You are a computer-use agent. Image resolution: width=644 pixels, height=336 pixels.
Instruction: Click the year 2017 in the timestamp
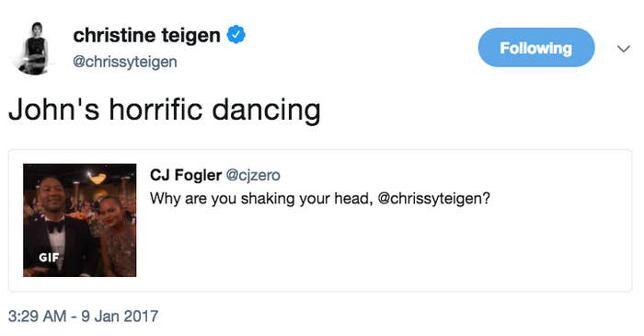click(x=141, y=317)
